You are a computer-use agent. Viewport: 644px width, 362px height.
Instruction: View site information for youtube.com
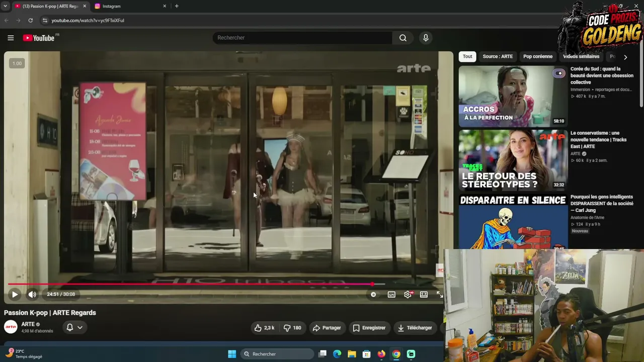[x=45, y=20]
